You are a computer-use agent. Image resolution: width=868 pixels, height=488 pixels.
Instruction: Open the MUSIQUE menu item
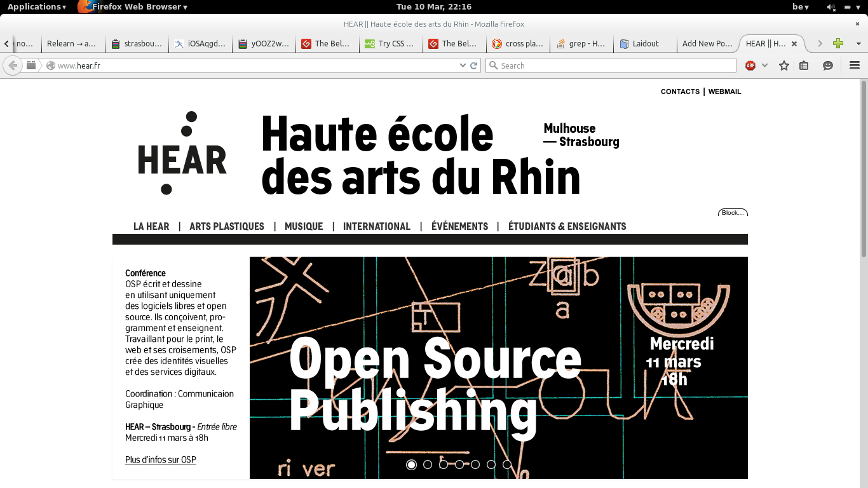click(x=304, y=226)
